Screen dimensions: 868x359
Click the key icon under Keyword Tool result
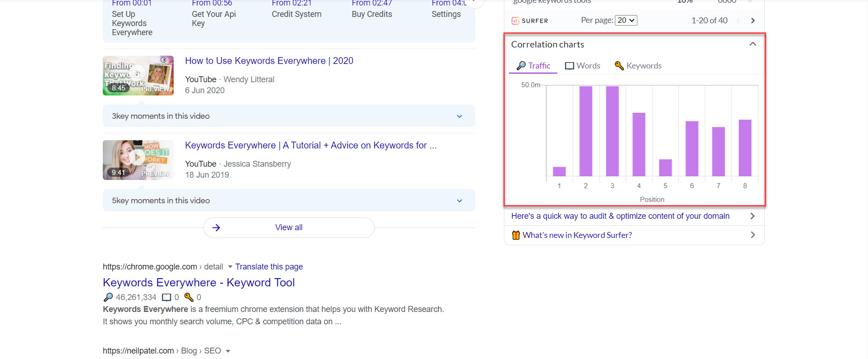[x=189, y=297]
